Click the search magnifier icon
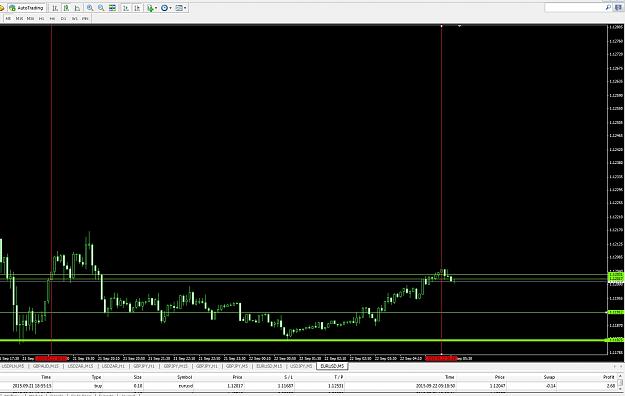The height and width of the screenshot is (396, 625). (608, 8)
